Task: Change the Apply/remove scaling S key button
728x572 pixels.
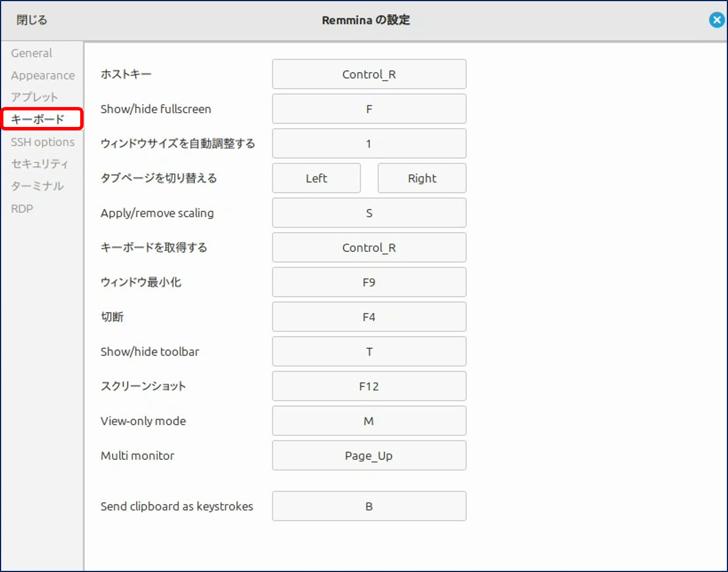Action: tap(369, 213)
